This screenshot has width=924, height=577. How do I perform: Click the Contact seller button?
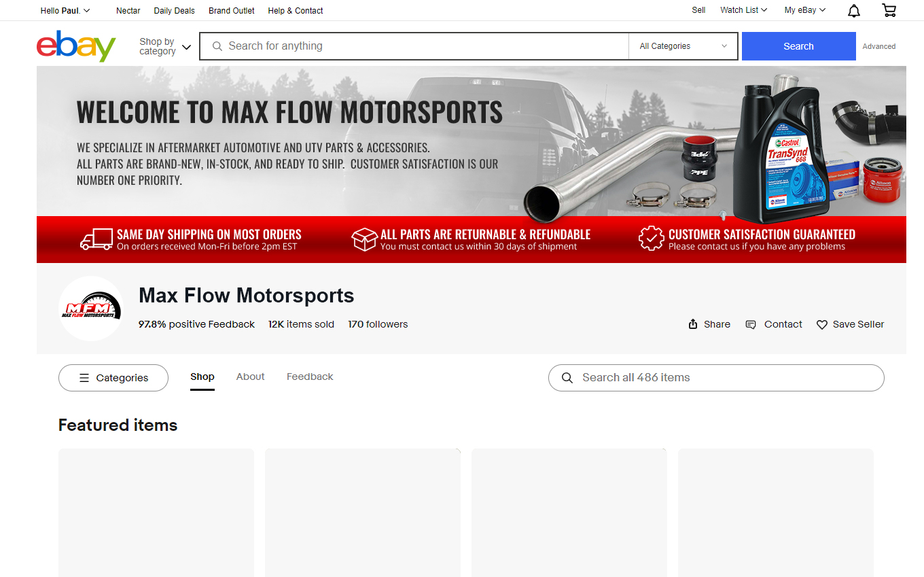[774, 324]
